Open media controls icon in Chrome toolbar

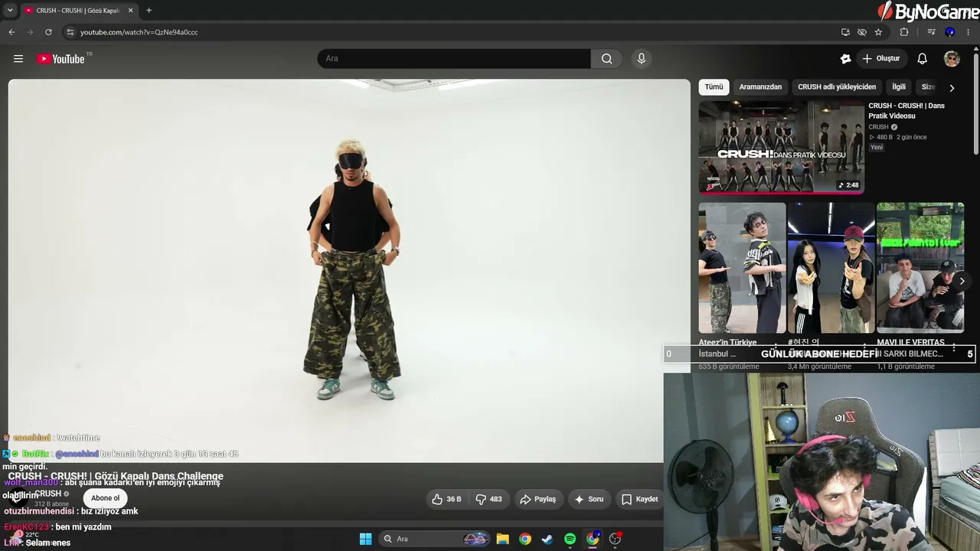[x=931, y=32]
